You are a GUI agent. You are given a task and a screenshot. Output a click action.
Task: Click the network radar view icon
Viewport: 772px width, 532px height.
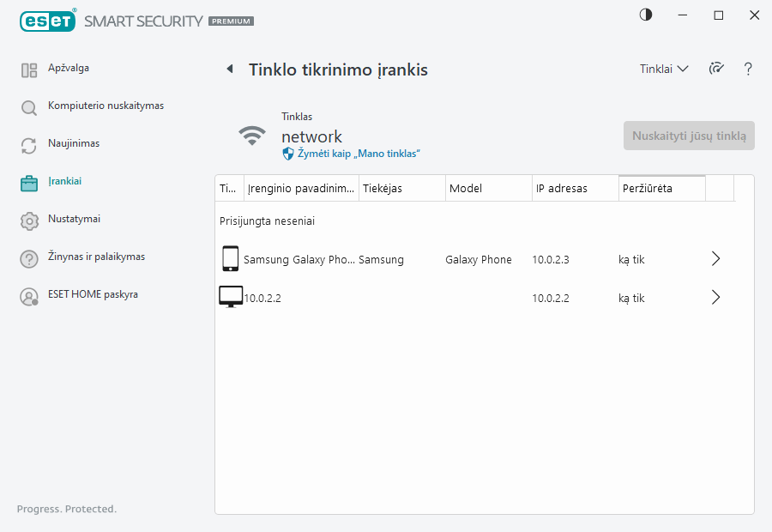point(716,70)
